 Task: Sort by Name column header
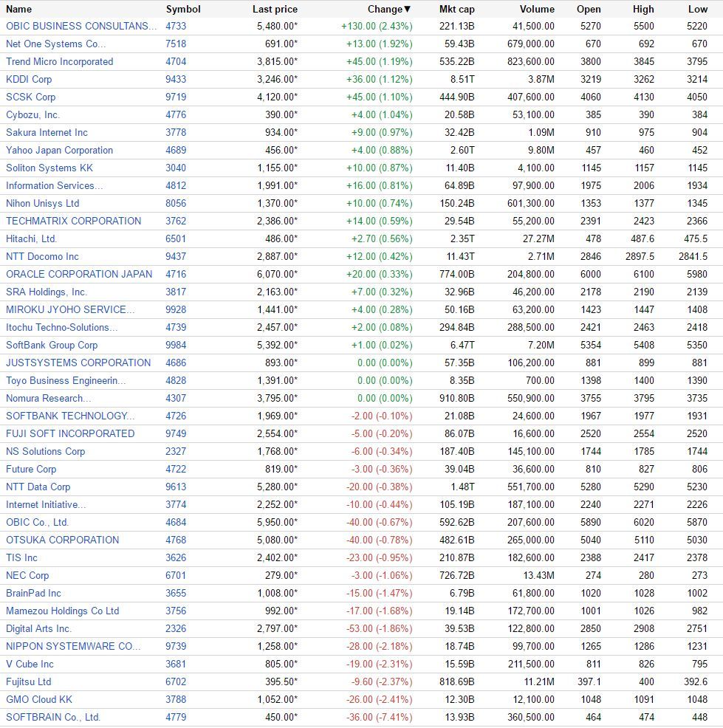(x=18, y=10)
